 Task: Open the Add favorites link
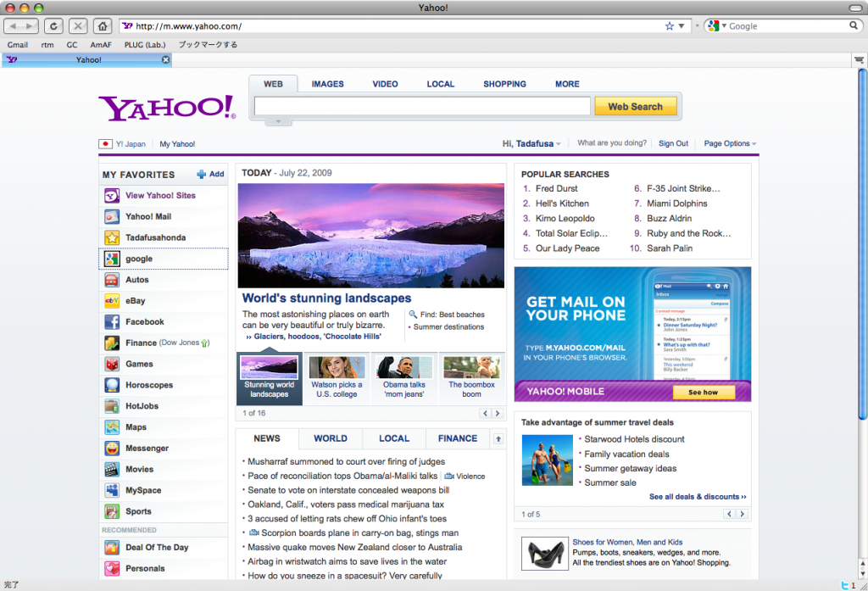pos(211,174)
